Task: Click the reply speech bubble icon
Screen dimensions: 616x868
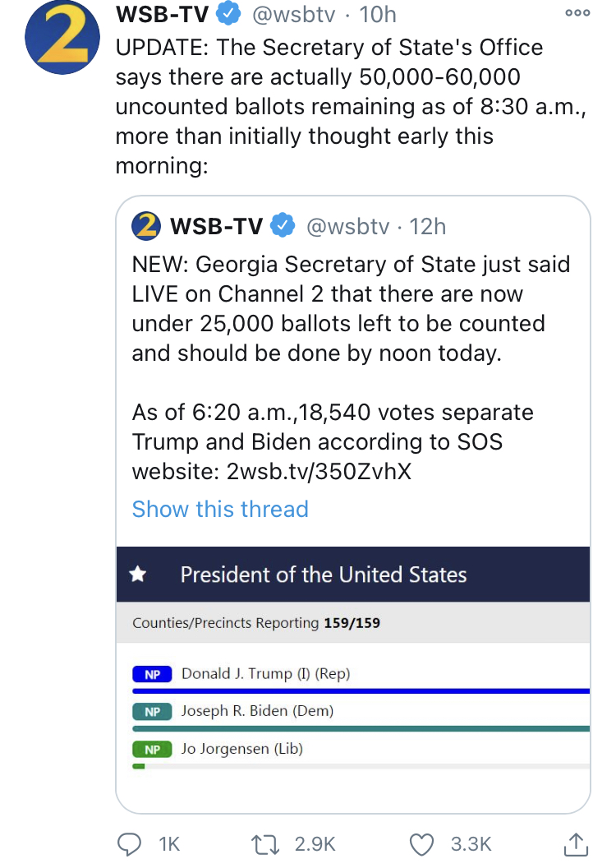Action: pyautogui.click(x=130, y=844)
